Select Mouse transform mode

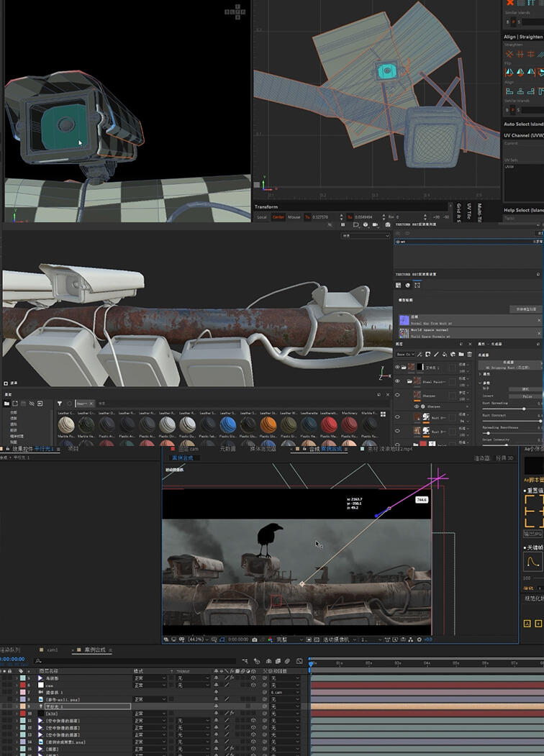294,217
